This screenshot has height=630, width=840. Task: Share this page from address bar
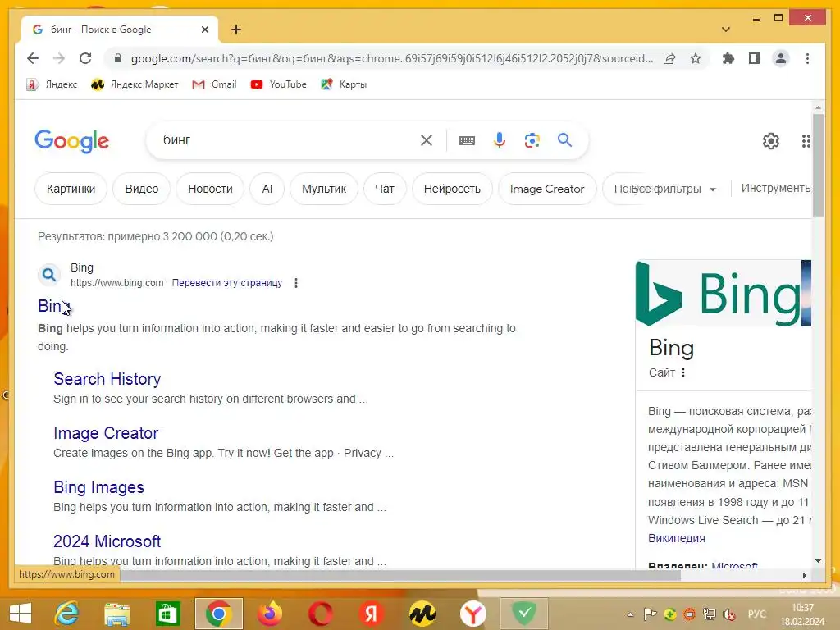[x=669, y=58]
